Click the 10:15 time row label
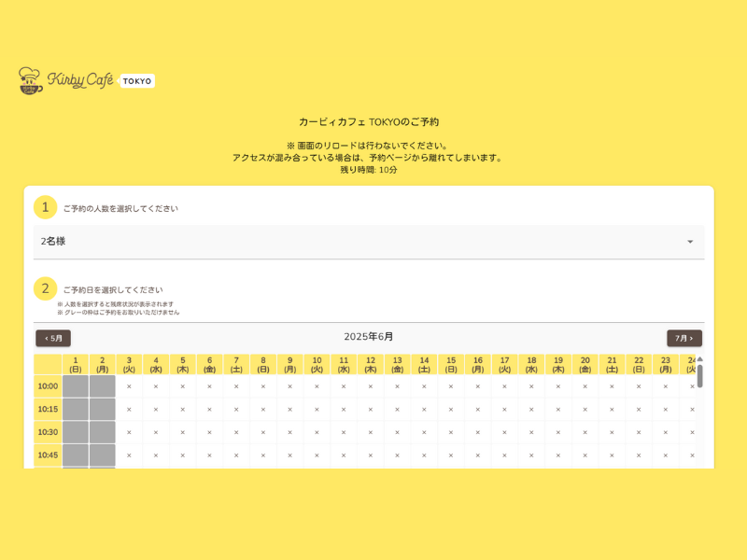This screenshot has width=747, height=560. point(49,409)
